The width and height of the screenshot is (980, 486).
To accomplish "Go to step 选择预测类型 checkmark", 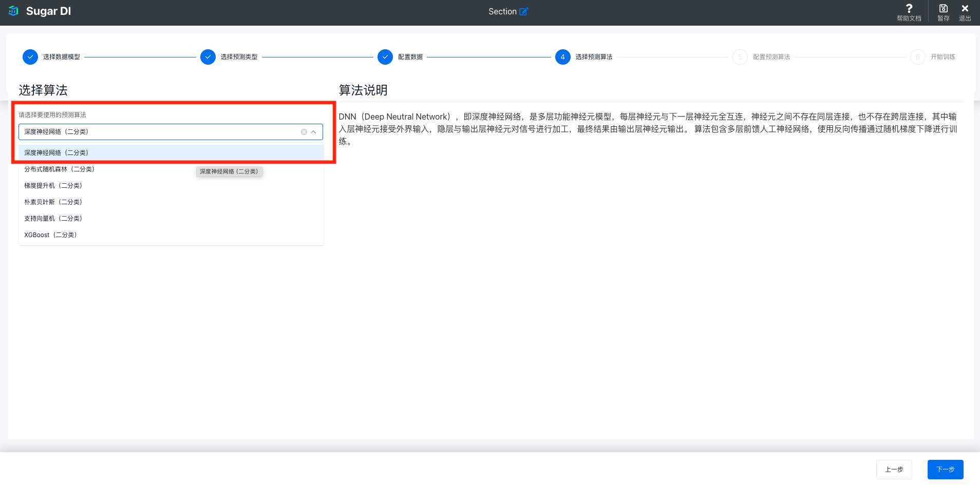I will 208,57.
